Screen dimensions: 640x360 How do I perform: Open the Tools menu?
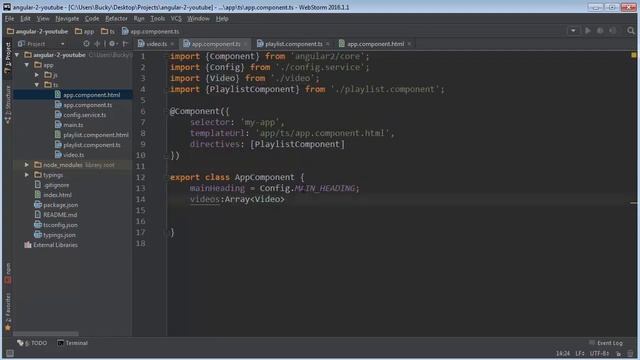tap(158, 19)
